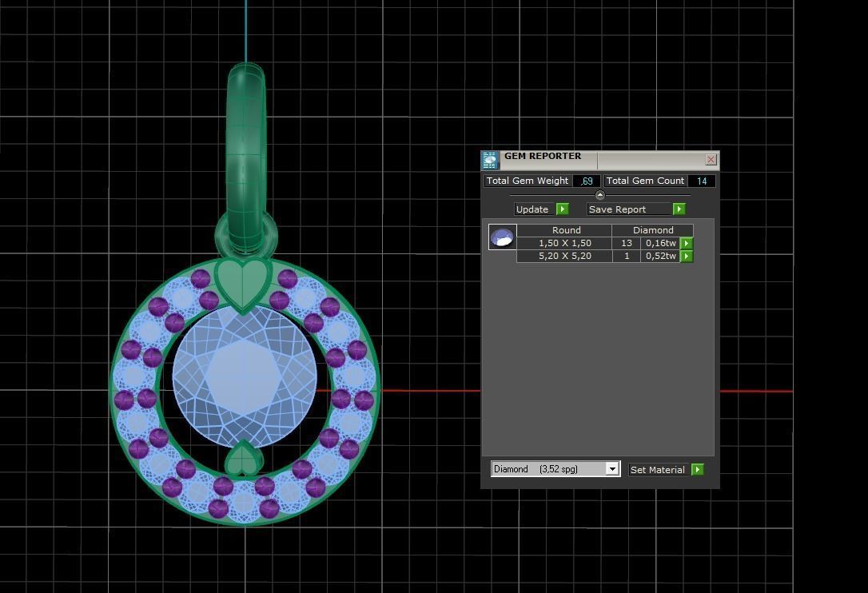Click the green arrow beside Set Material
This screenshot has width=868, height=593.
[698, 470]
